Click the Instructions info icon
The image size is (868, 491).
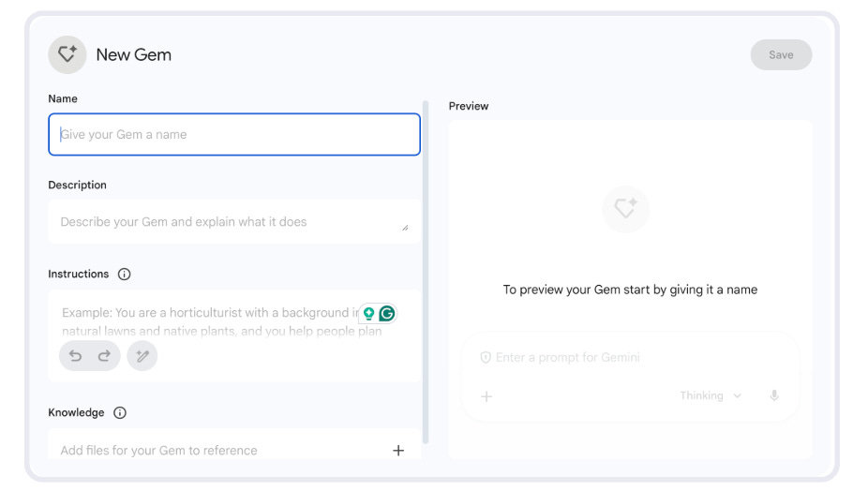(125, 275)
